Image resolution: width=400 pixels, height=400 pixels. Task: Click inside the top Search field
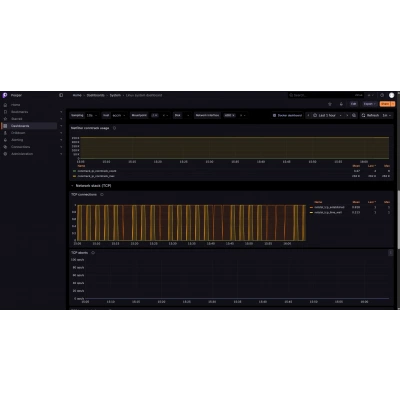click(320, 95)
